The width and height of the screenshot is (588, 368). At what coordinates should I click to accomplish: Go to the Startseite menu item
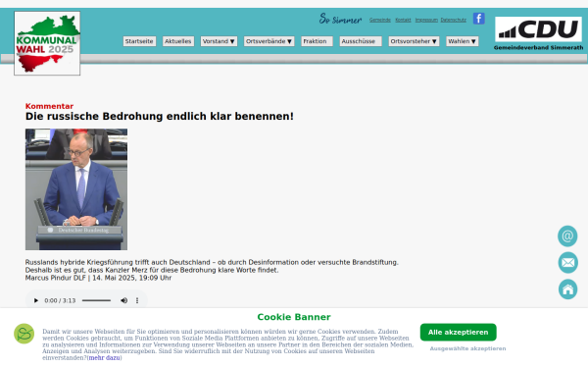[x=139, y=41]
